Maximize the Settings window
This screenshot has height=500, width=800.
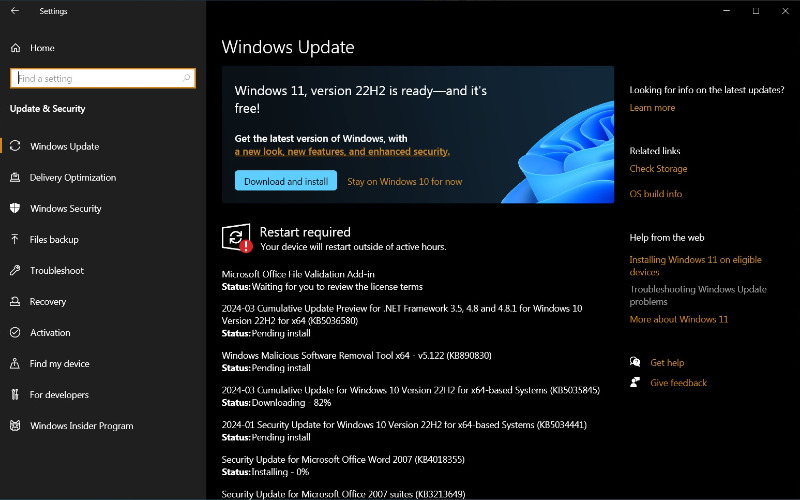(756, 11)
